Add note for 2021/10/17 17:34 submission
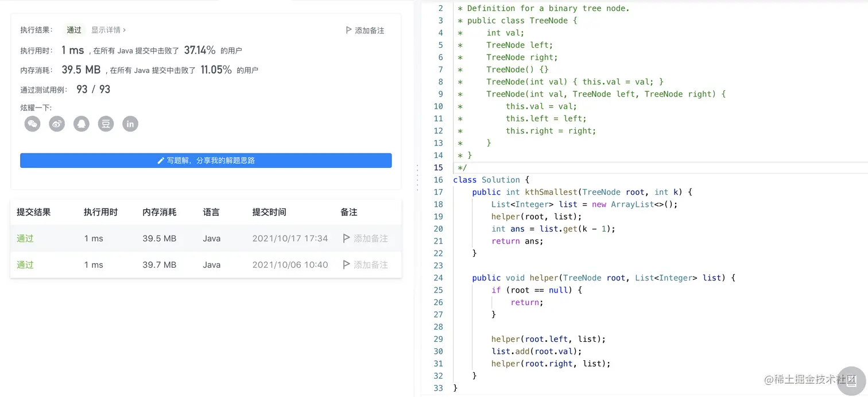The height and width of the screenshot is (397, 868). coord(365,238)
